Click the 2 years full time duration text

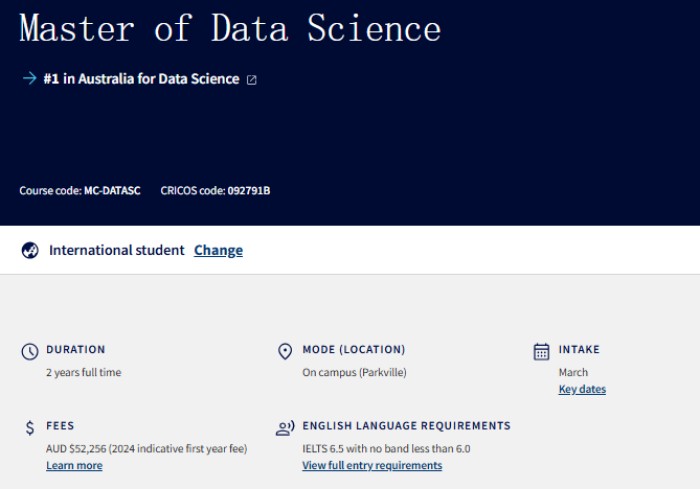84,372
